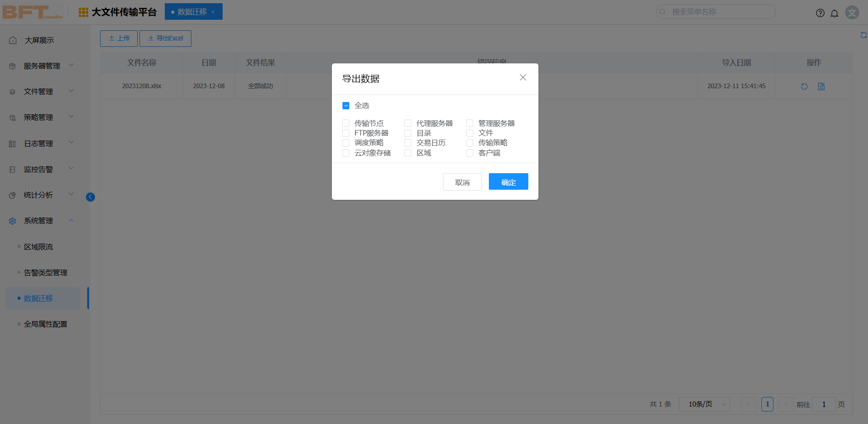The width and height of the screenshot is (868, 424).
Task: Click the app grid icon beside the platform title
Action: point(83,12)
